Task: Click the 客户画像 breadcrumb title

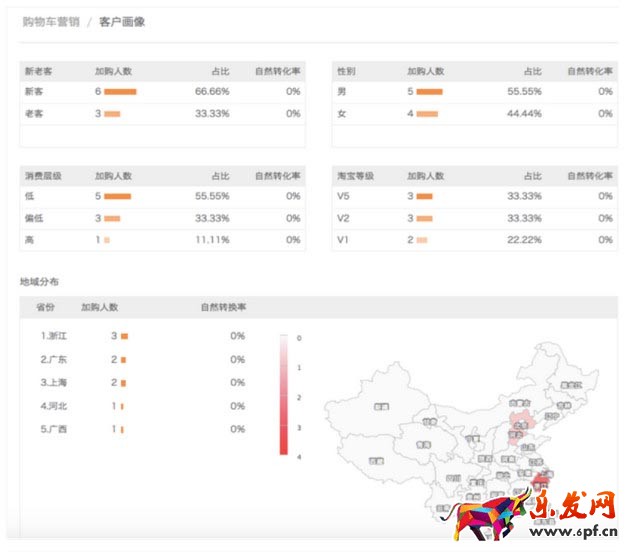Action: 122,21
